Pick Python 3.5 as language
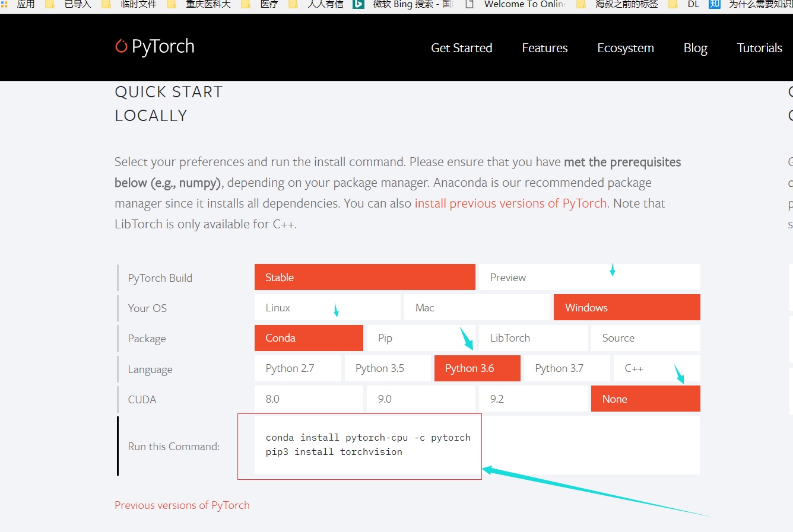 click(388, 368)
